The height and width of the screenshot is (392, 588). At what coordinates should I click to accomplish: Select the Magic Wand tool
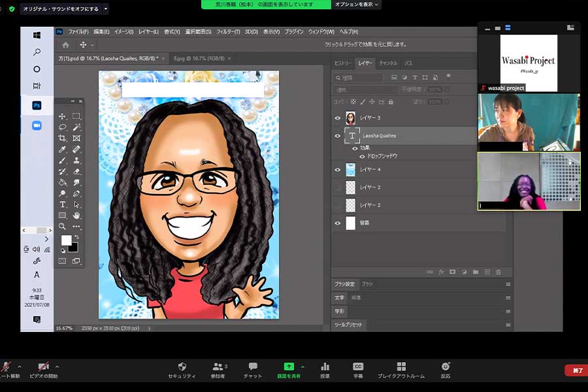pyautogui.click(x=76, y=127)
